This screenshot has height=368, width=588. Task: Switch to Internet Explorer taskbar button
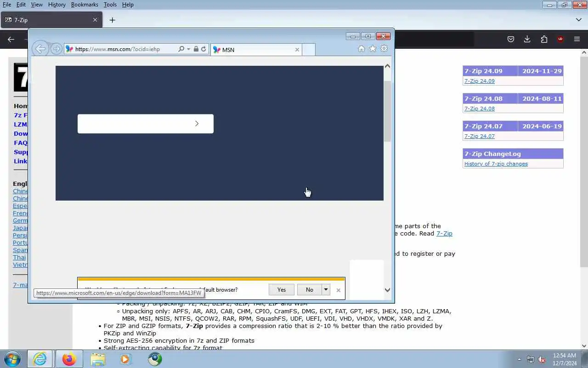(x=40, y=359)
